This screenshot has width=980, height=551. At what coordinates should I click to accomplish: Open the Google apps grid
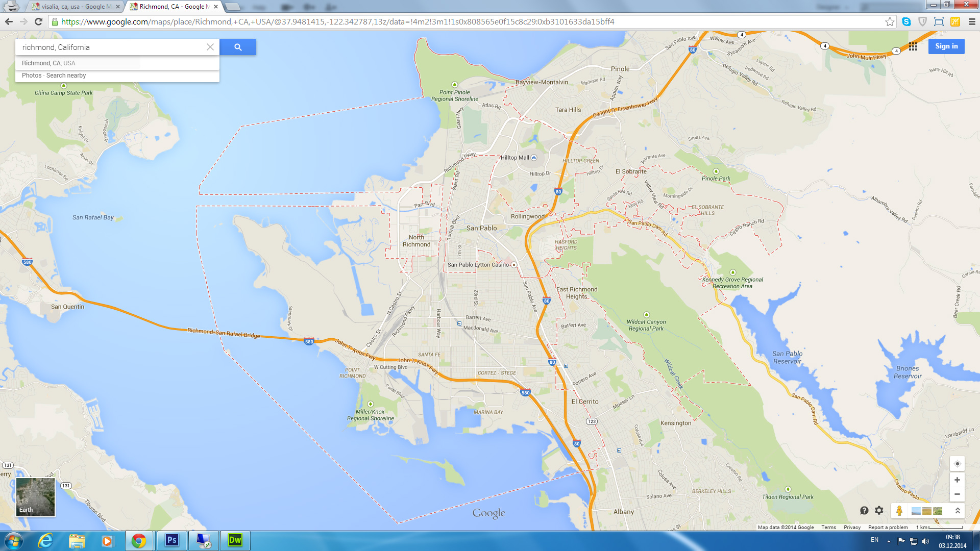point(913,46)
